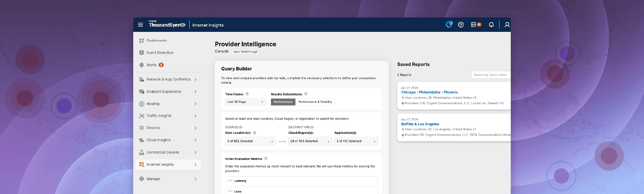644x194 pixels.
Task: Expand the Internet Insights chevron
Action: [195, 164]
